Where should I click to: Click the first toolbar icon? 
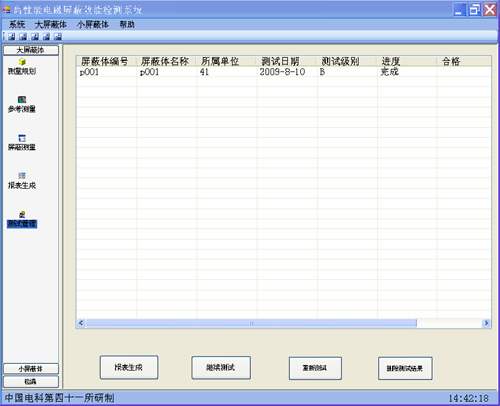tap(12, 37)
